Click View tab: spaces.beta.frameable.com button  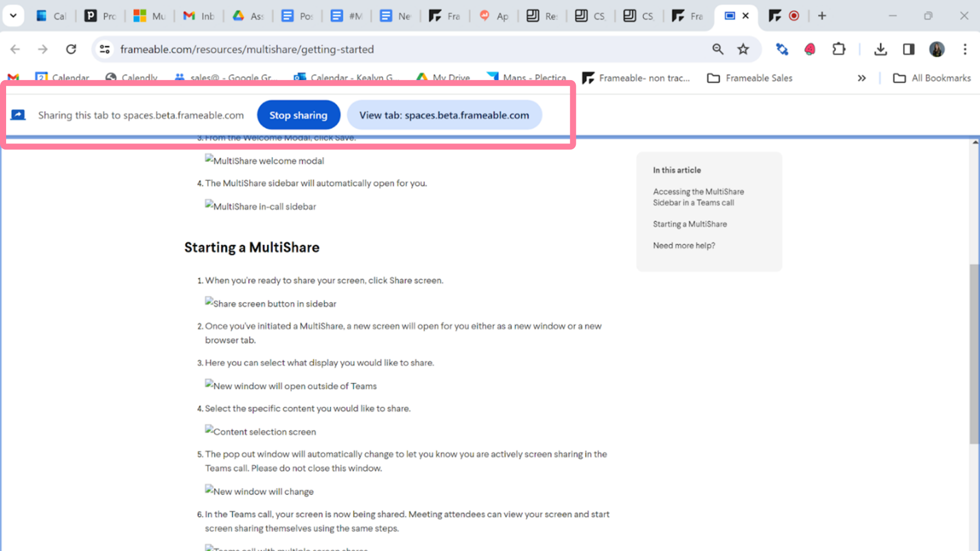coord(444,115)
